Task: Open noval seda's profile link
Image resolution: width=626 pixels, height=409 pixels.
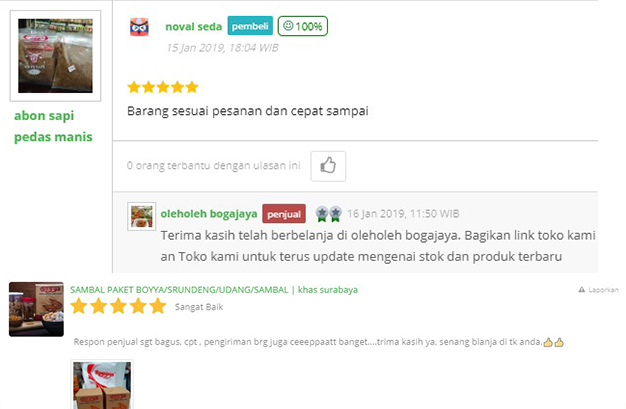Action: 194,26
